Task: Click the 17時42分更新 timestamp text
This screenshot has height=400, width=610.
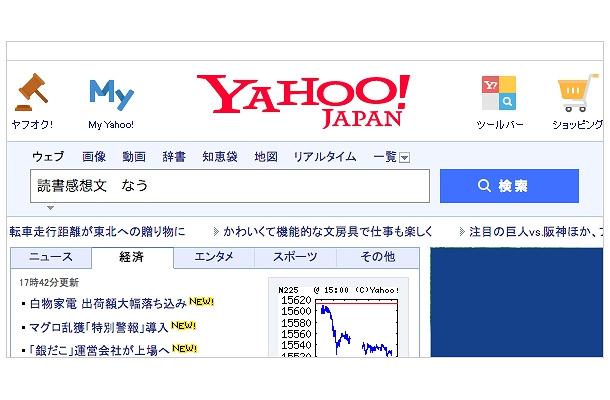Action: (49, 282)
